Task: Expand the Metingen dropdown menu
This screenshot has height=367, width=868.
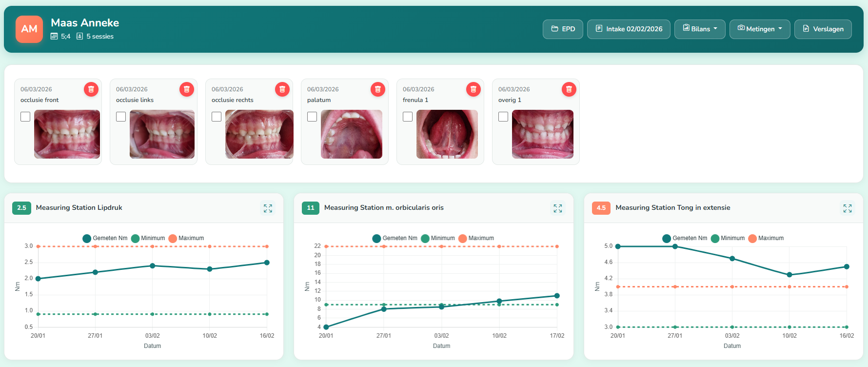Action: coord(760,29)
